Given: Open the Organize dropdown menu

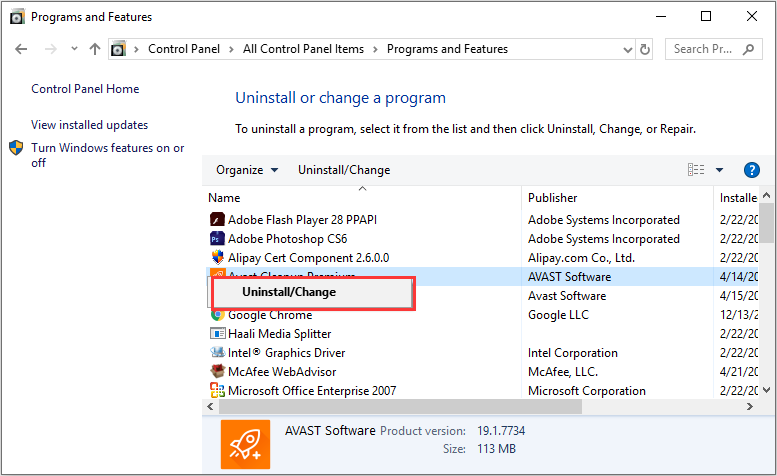Looking at the screenshot, I should coord(247,170).
